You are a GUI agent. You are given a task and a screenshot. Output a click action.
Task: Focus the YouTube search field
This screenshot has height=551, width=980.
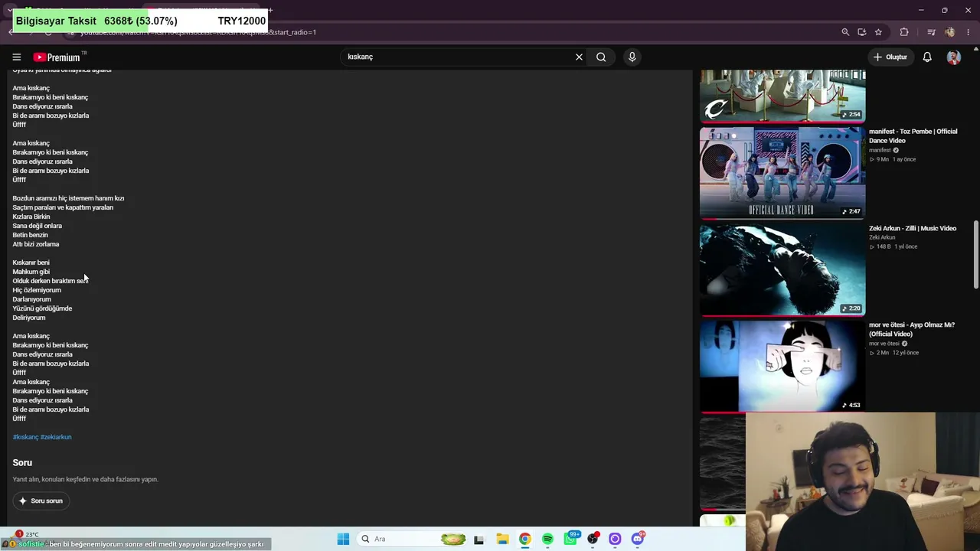tap(458, 57)
